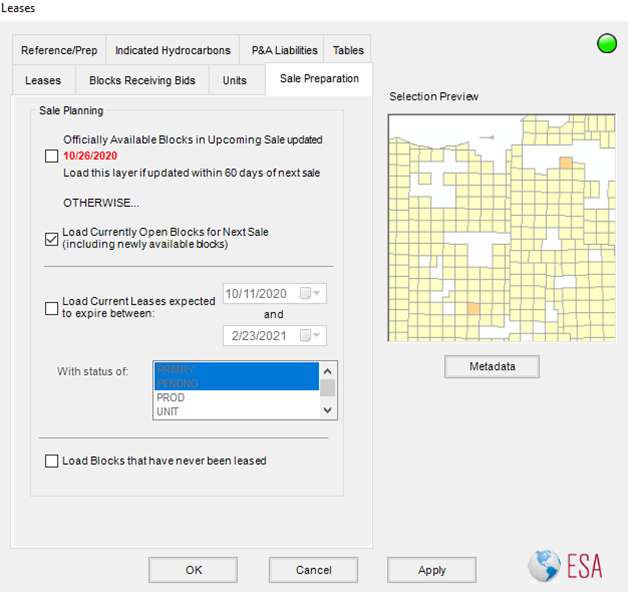Enable Officially Available Blocks in Upcoming Sale checkbox
The height and width of the screenshot is (592, 628).
click(x=52, y=156)
